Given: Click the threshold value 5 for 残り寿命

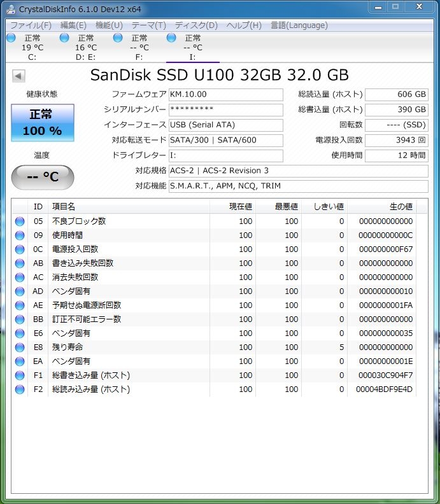Looking at the screenshot, I should coord(341,347).
